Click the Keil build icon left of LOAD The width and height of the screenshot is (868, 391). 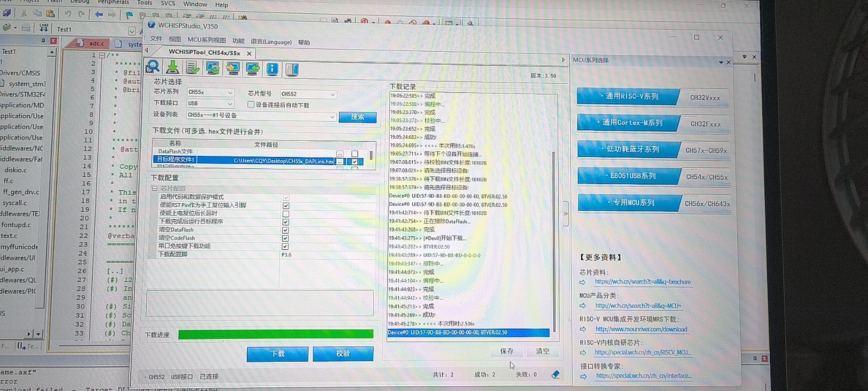26,28
